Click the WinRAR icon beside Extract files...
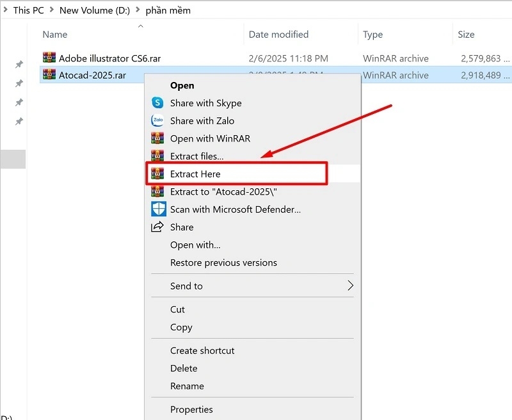 [158, 156]
